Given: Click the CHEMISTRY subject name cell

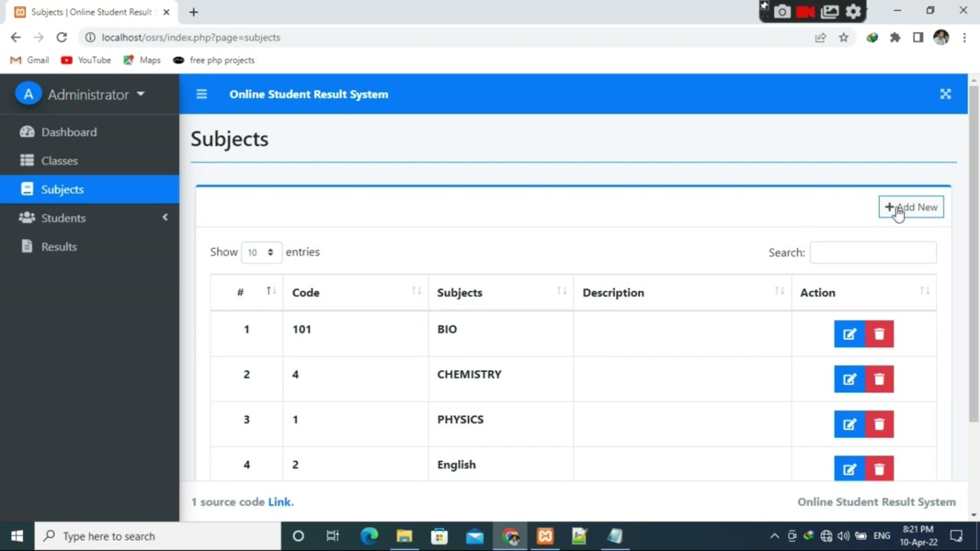Looking at the screenshot, I should coord(501,379).
